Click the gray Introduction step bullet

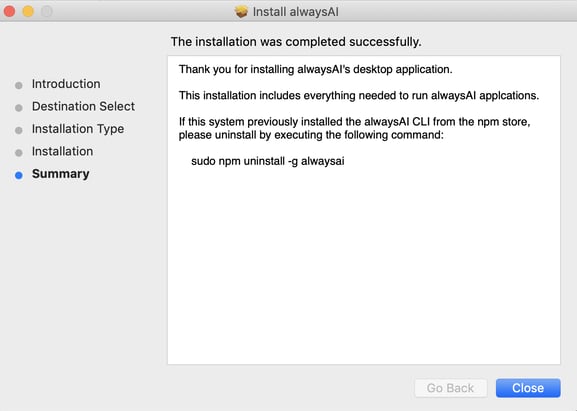click(19, 85)
